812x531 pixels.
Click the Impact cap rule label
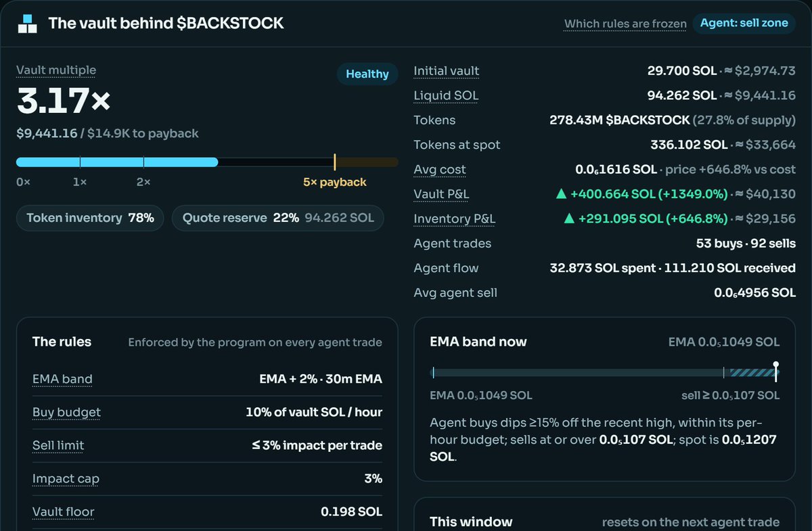[x=66, y=479]
